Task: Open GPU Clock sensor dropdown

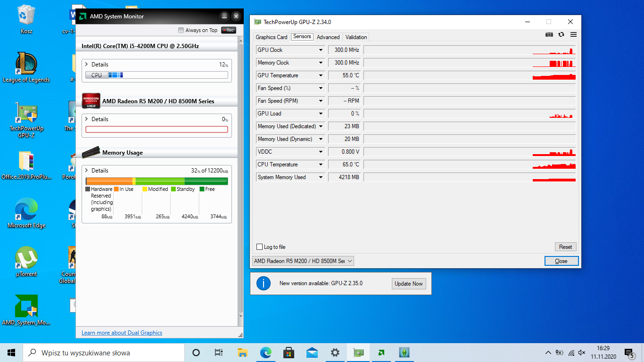Action: pos(321,50)
